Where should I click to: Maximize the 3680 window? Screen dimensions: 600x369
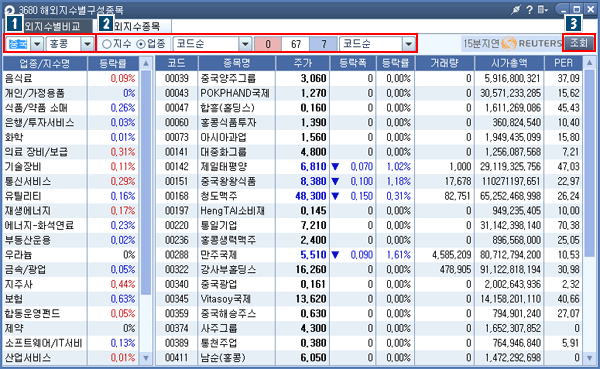pyautogui.click(x=577, y=10)
